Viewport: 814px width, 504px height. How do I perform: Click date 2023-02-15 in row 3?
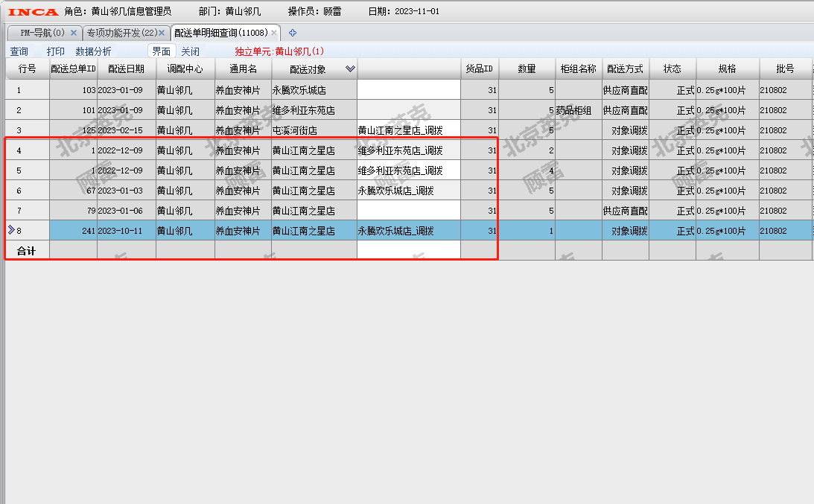point(126,130)
